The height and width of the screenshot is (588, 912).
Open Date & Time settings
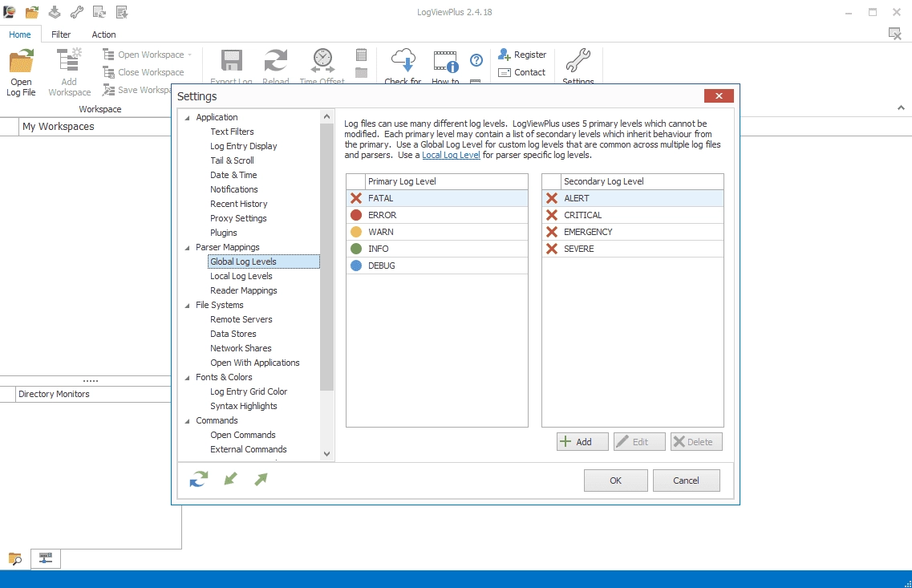(233, 175)
